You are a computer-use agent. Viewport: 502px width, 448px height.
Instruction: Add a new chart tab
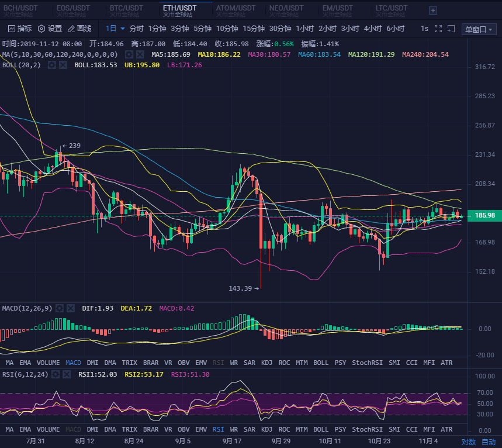(432, 11)
